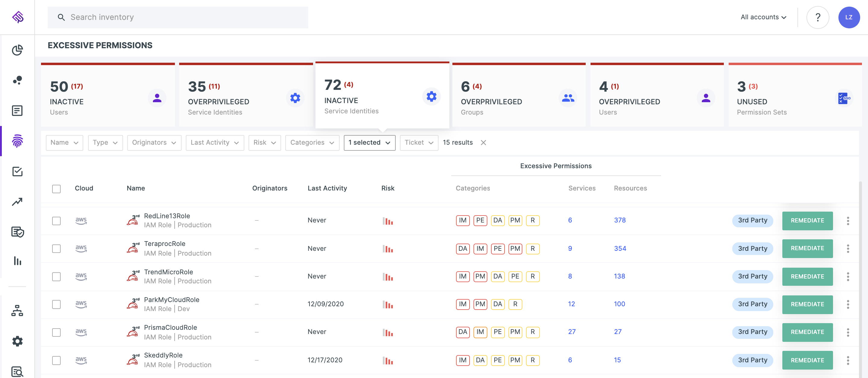The image size is (868, 378).
Task: Check the TeraprocRole row checkbox
Action: coord(56,249)
